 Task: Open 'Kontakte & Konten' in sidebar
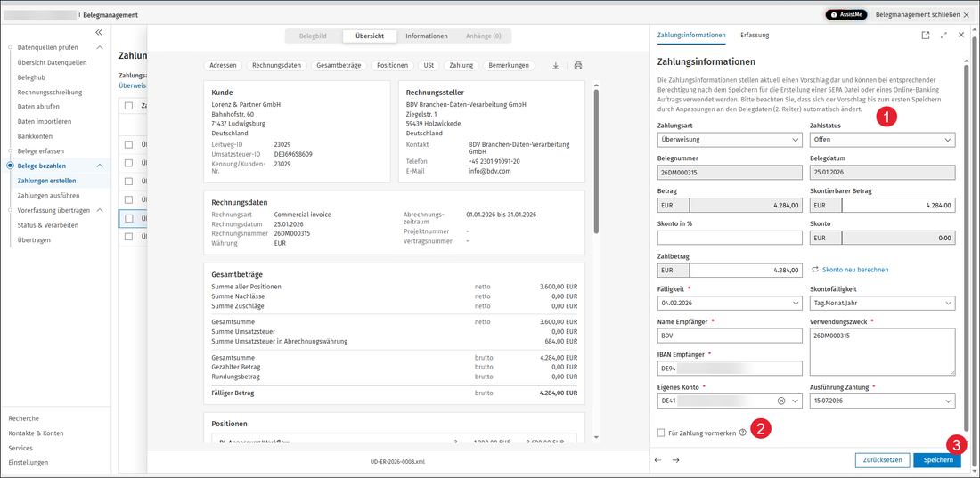point(36,433)
